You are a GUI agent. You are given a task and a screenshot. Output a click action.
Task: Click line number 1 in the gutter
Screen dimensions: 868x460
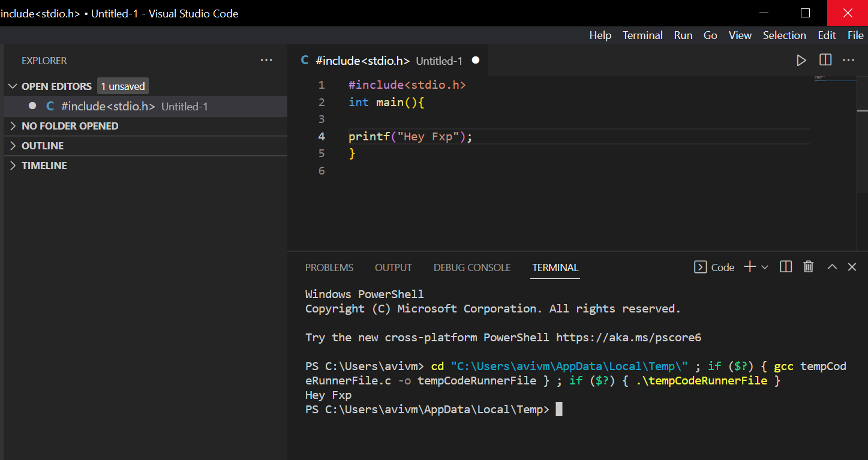(x=322, y=85)
